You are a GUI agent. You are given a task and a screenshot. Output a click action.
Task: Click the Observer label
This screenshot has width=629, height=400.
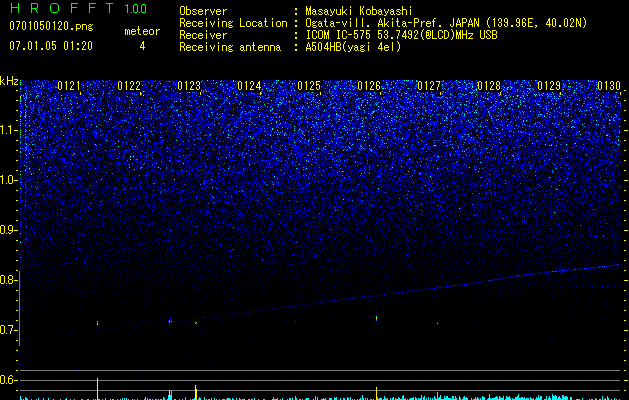(203, 11)
